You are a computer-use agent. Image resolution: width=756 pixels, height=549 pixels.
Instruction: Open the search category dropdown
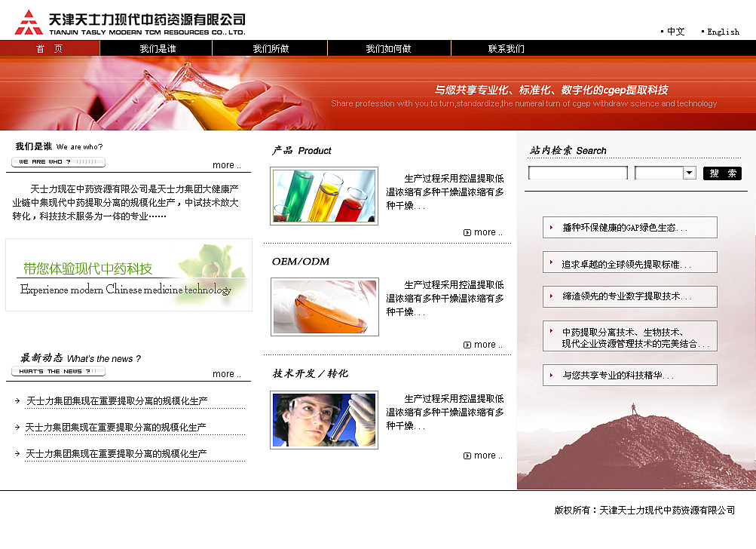pyautogui.click(x=690, y=173)
